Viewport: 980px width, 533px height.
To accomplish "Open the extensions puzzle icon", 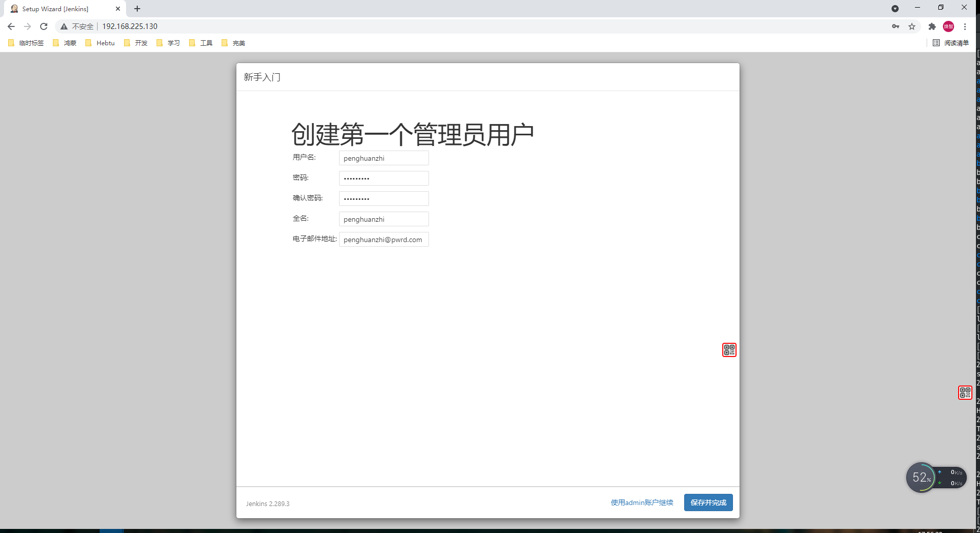I will click(x=932, y=26).
